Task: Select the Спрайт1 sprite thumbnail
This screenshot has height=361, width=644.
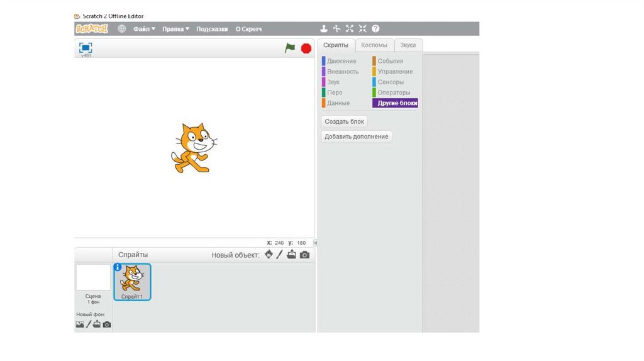Action: (132, 282)
